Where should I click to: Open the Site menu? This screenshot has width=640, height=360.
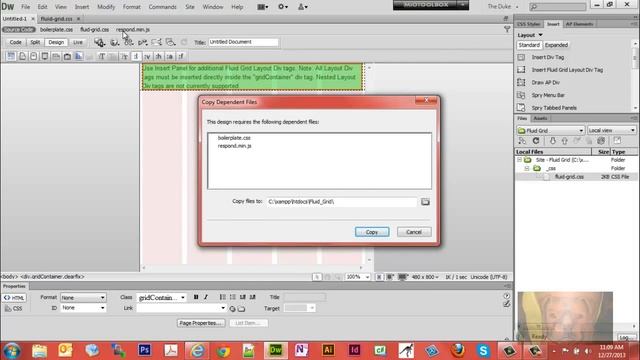point(190,7)
